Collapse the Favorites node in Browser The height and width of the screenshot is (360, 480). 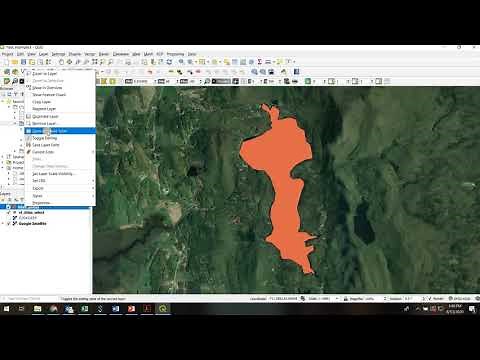tap(3, 101)
